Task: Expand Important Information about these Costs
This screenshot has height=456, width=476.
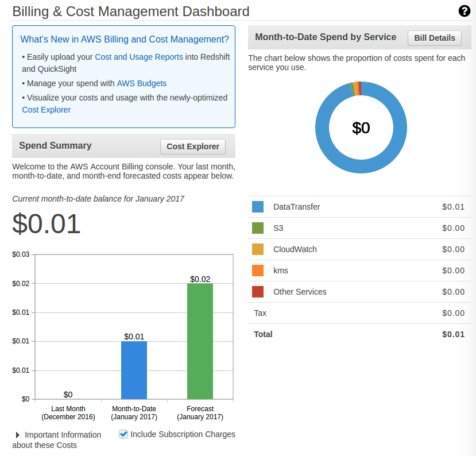Action: [x=56, y=440]
